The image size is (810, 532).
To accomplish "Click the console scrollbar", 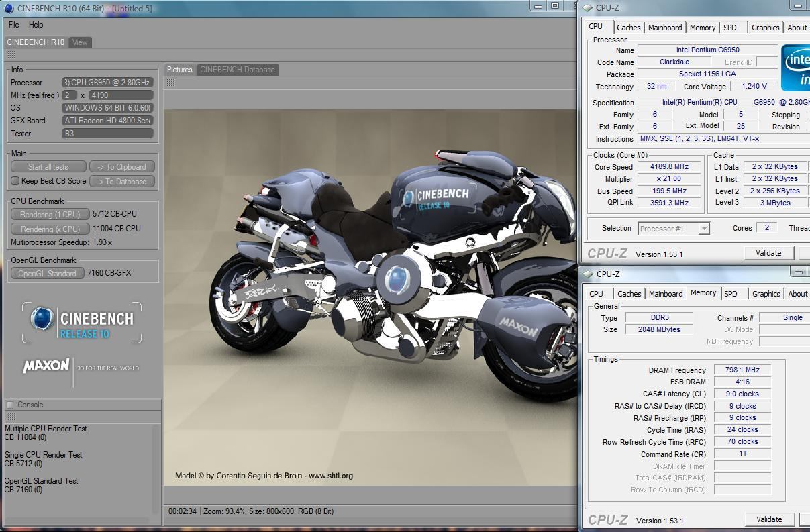I will pyautogui.click(x=157, y=468).
